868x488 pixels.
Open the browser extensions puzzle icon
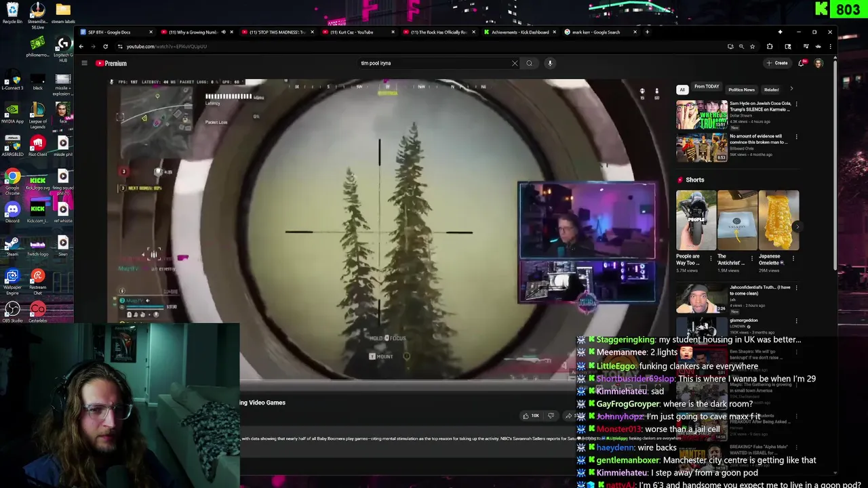(770, 46)
